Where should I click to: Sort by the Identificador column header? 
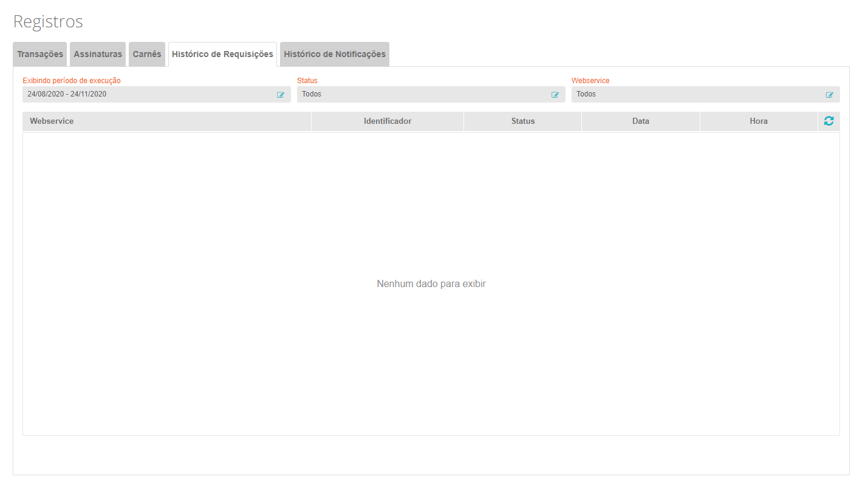[x=388, y=121]
